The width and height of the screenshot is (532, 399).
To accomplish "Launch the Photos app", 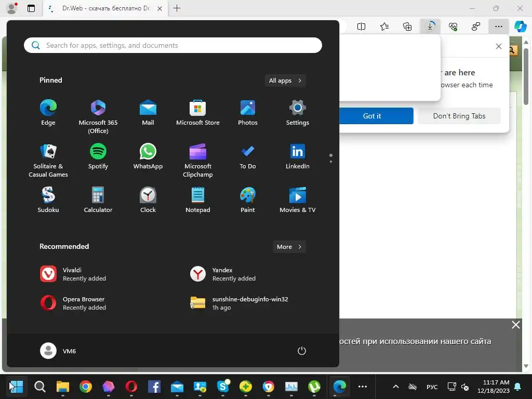I will [248, 113].
